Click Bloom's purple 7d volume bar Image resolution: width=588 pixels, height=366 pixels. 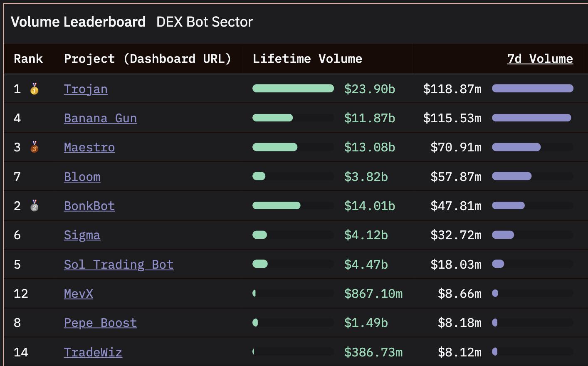click(x=512, y=176)
